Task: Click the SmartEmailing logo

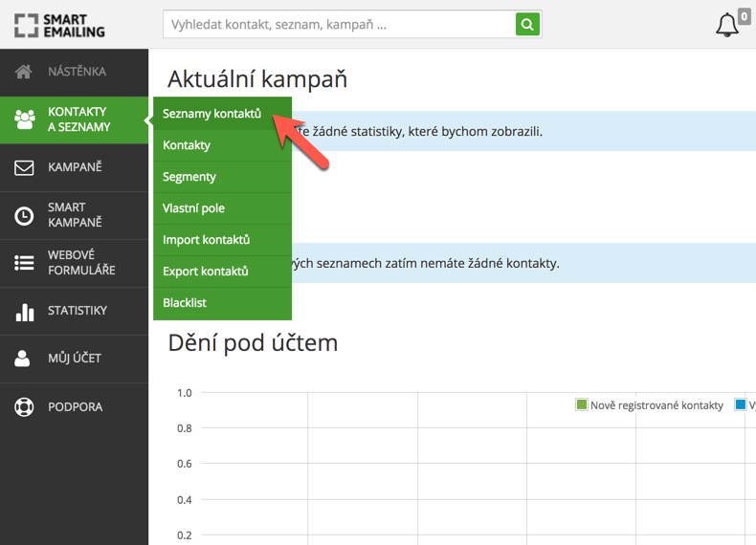Action: 59,25
